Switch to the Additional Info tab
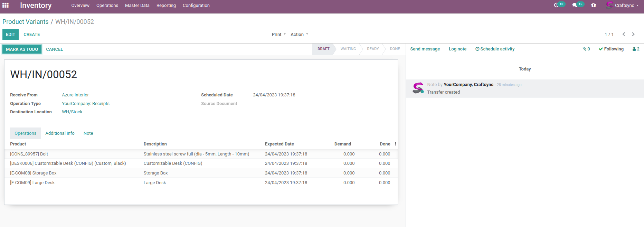Image resolution: width=644 pixels, height=227 pixels. [60, 133]
